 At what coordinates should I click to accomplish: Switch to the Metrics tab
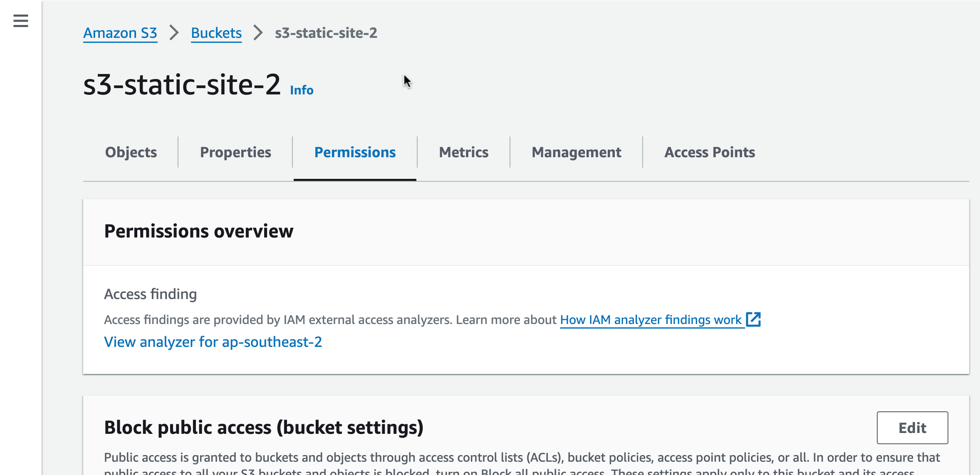pyautogui.click(x=464, y=152)
